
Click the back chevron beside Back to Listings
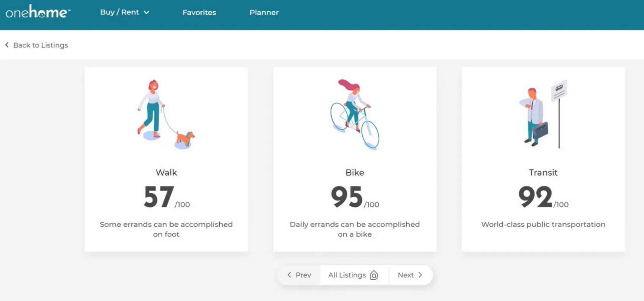coord(7,45)
